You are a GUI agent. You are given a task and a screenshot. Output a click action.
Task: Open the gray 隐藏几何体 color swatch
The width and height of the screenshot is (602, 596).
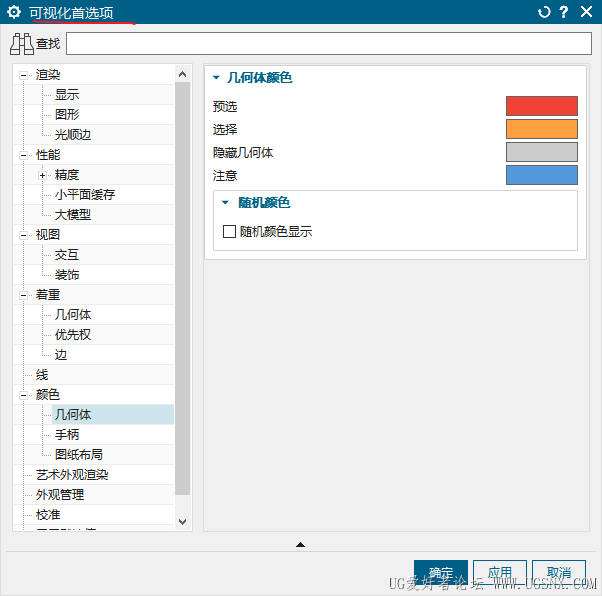point(541,152)
